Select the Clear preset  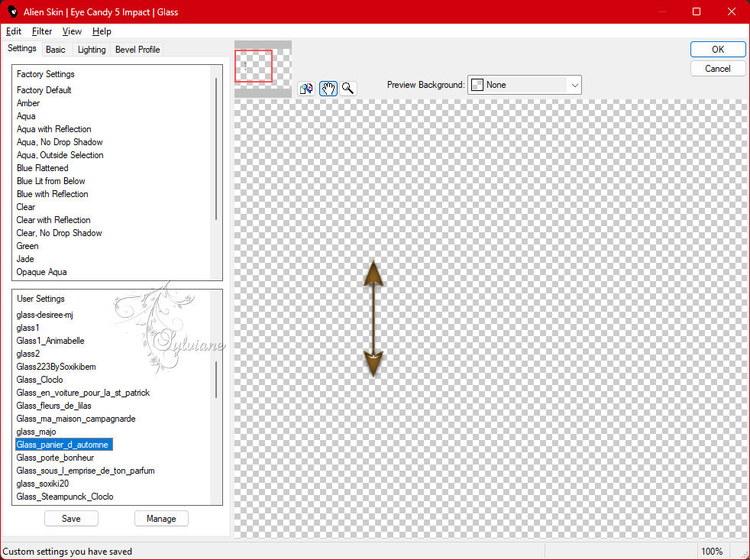[x=26, y=207]
